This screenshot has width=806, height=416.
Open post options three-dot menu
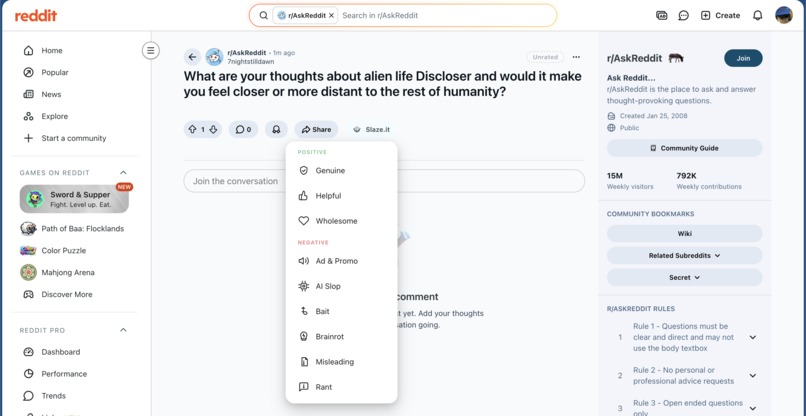(576, 57)
